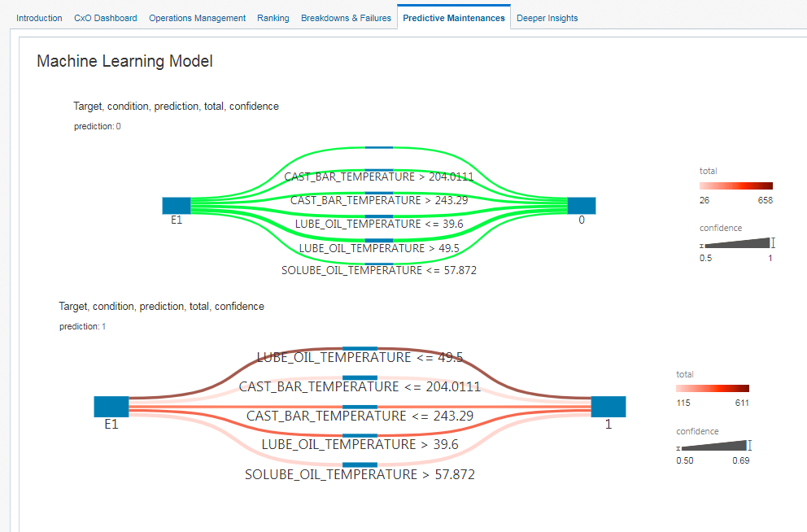Select the LUBE_OIL_TEMPERATURE <= 49.5 link
Viewport: 807px width, 532px height.
(x=358, y=356)
